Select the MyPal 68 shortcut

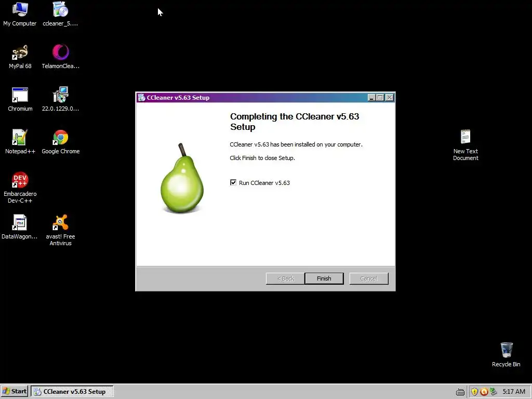click(x=20, y=57)
